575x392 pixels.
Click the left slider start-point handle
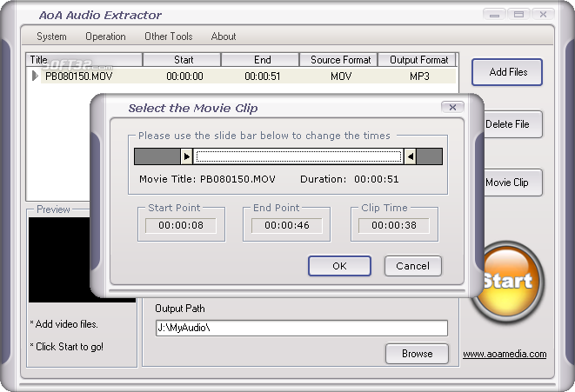click(x=186, y=156)
